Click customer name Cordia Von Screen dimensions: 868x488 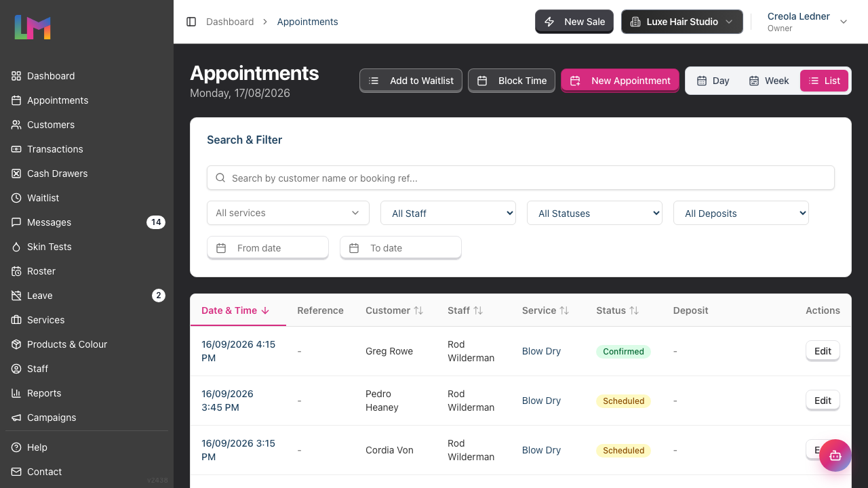tap(389, 450)
